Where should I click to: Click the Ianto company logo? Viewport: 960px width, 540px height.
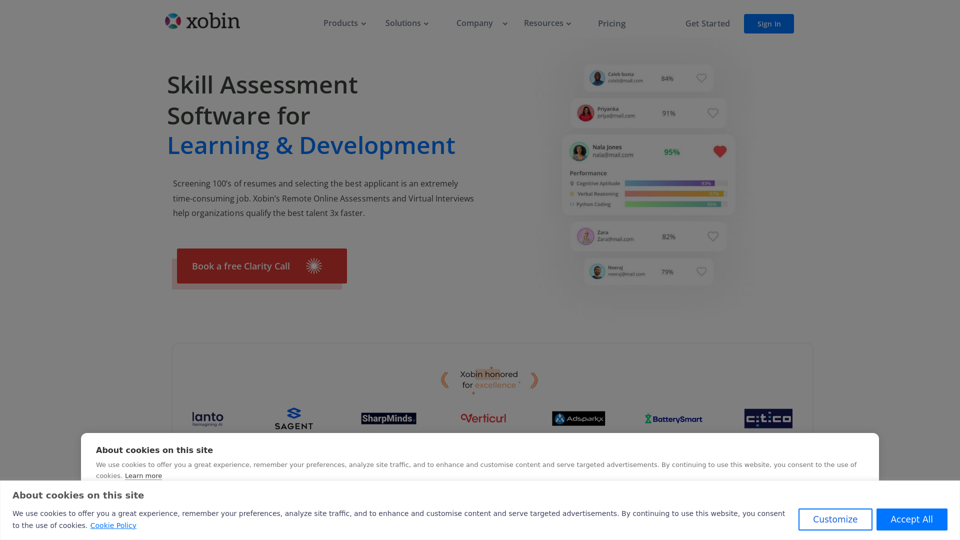coord(208,419)
